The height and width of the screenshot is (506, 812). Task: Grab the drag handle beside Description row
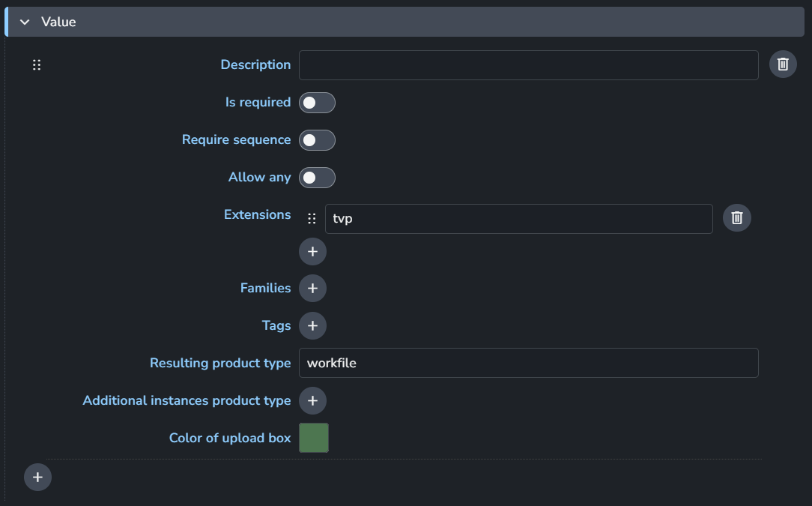[37, 64]
